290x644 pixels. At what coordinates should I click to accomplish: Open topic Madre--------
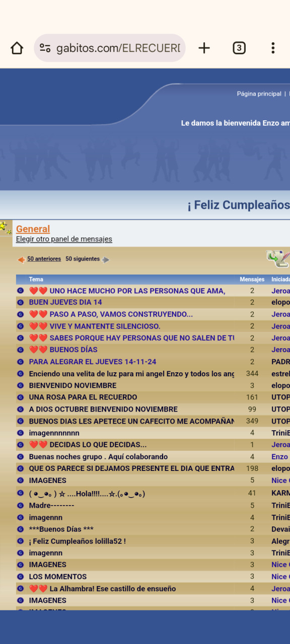(x=51, y=506)
